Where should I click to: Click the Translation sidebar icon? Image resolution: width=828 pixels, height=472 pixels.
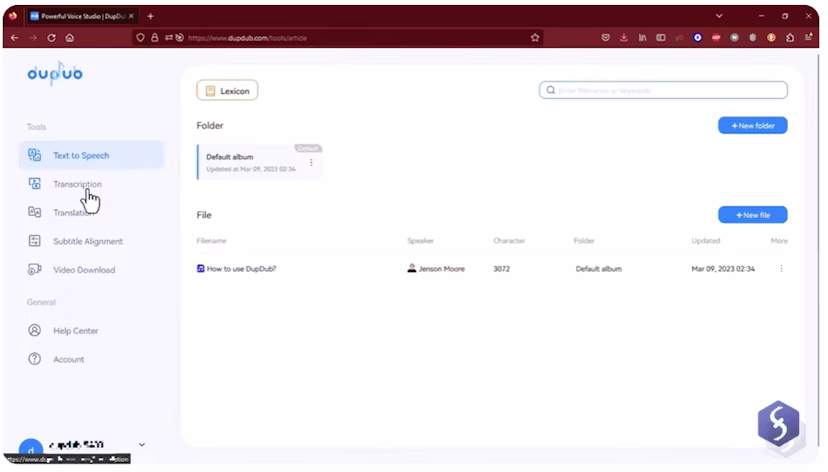click(x=34, y=212)
